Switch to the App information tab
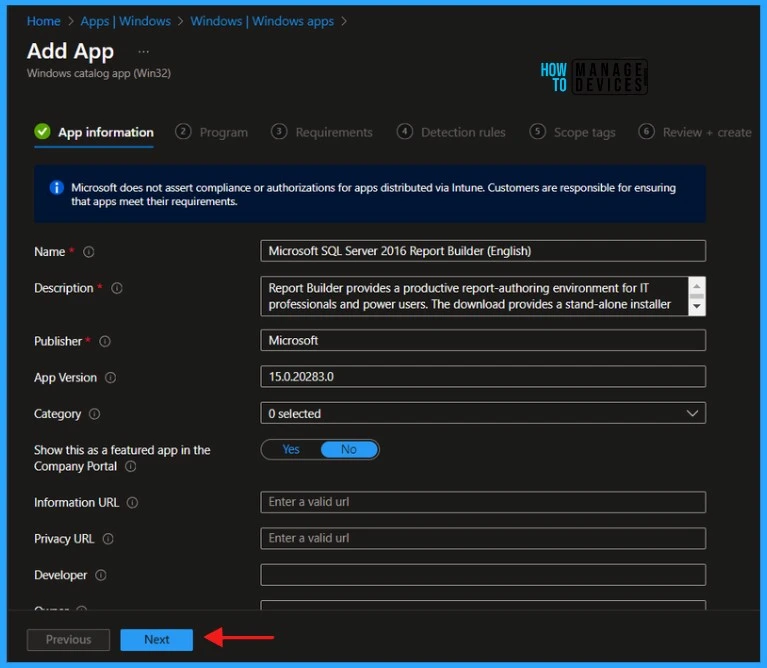The height and width of the screenshot is (668, 767). [94, 132]
